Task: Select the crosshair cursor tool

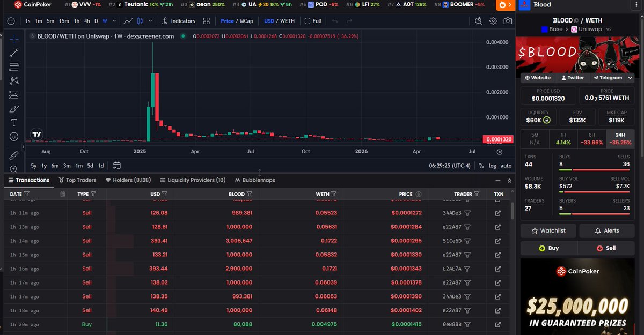Action: [14, 39]
